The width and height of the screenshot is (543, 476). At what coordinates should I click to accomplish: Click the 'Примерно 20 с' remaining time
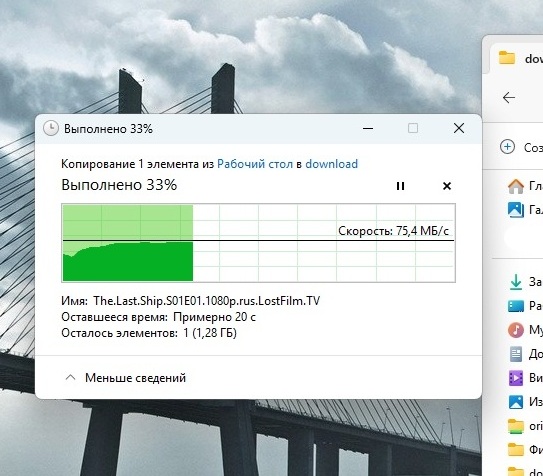click(214, 317)
